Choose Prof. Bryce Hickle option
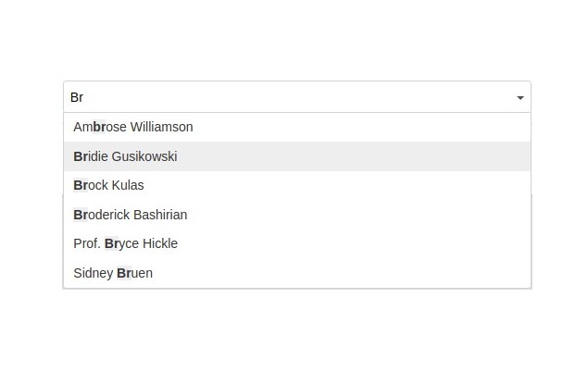588x372 pixels. pos(125,243)
